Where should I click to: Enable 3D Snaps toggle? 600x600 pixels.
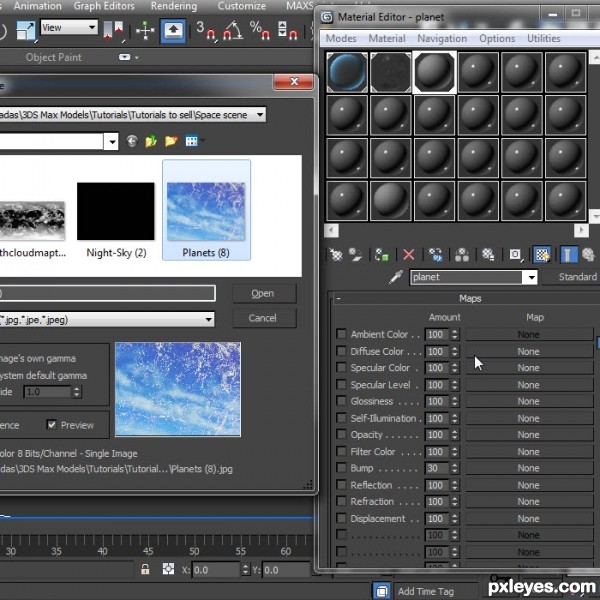[x=206, y=30]
